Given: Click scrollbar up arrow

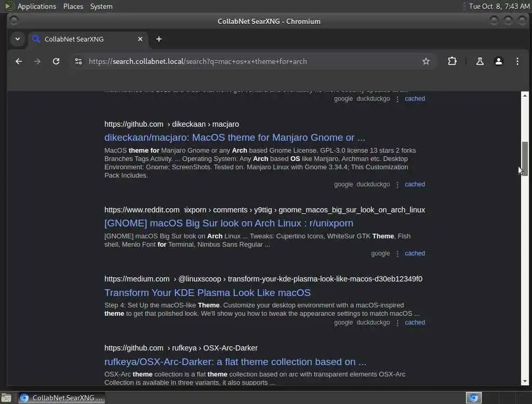Looking at the screenshot, I should coord(525,96).
